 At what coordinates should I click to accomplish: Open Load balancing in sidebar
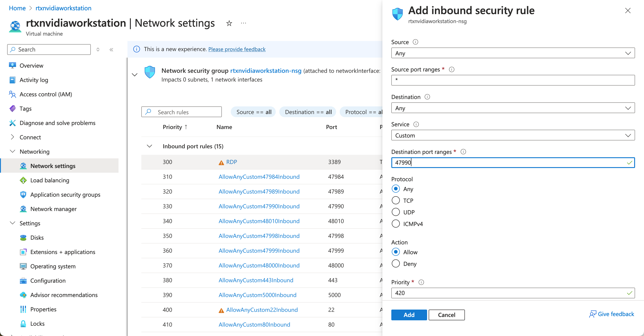pyautogui.click(x=50, y=180)
